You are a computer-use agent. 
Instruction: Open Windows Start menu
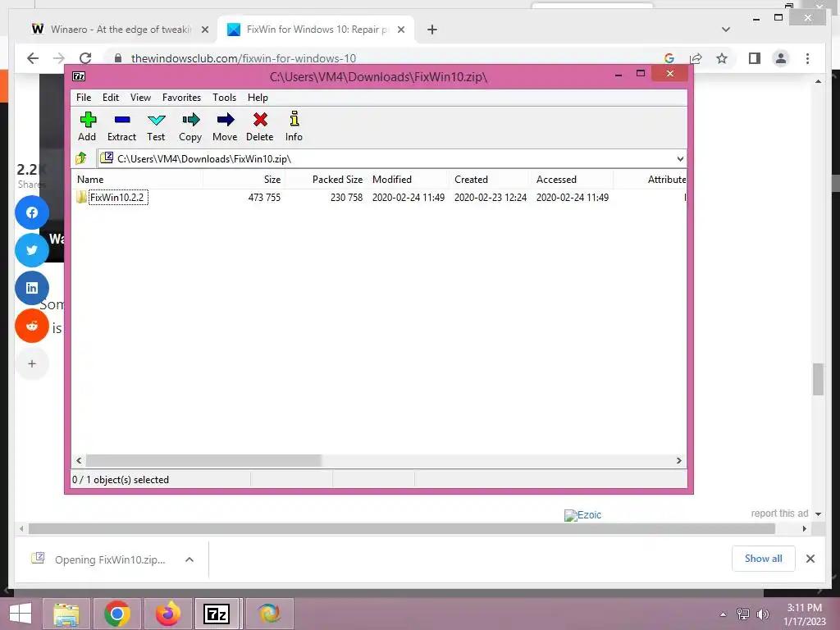(x=21, y=614)
